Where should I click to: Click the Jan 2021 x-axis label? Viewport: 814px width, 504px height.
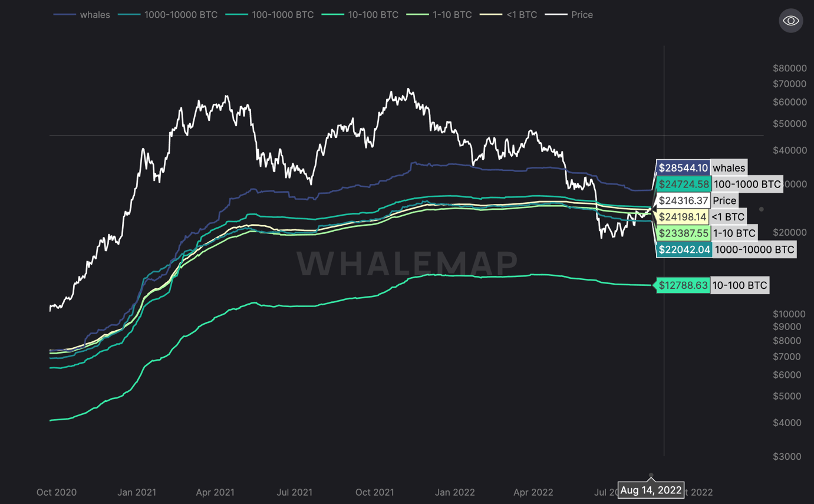coord(137,492)
